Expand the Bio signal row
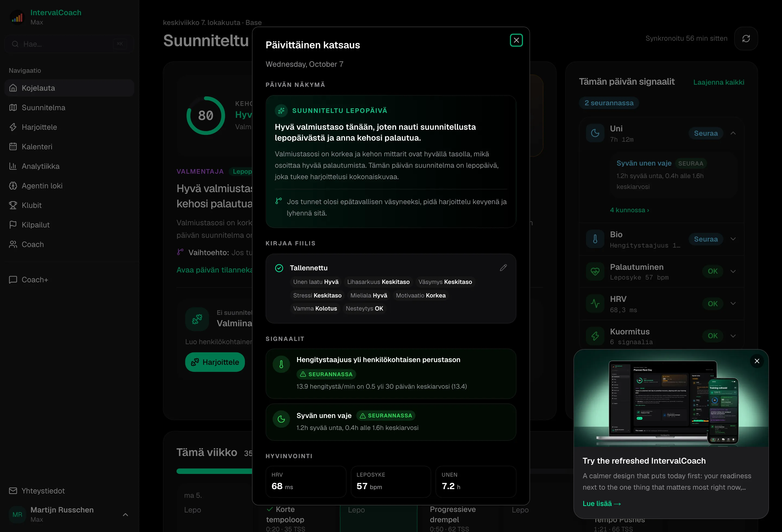The width and height of the screenshot is (782, 532). tap(733, 239)
